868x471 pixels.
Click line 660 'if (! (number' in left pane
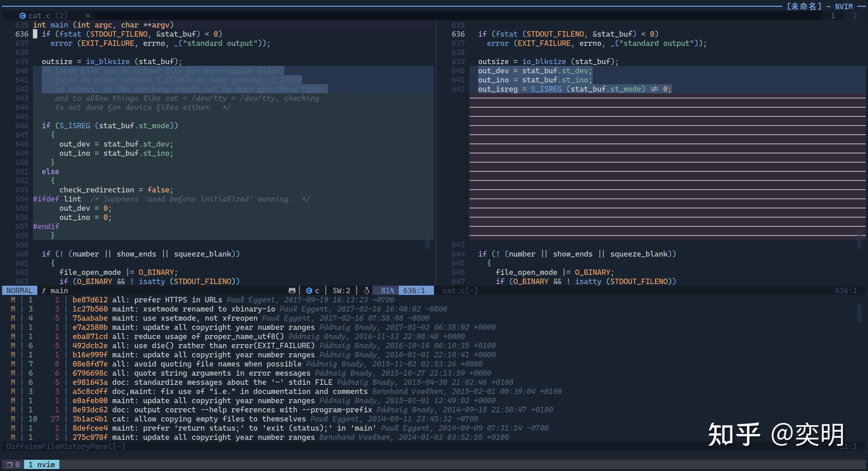(x=141, y=254)
